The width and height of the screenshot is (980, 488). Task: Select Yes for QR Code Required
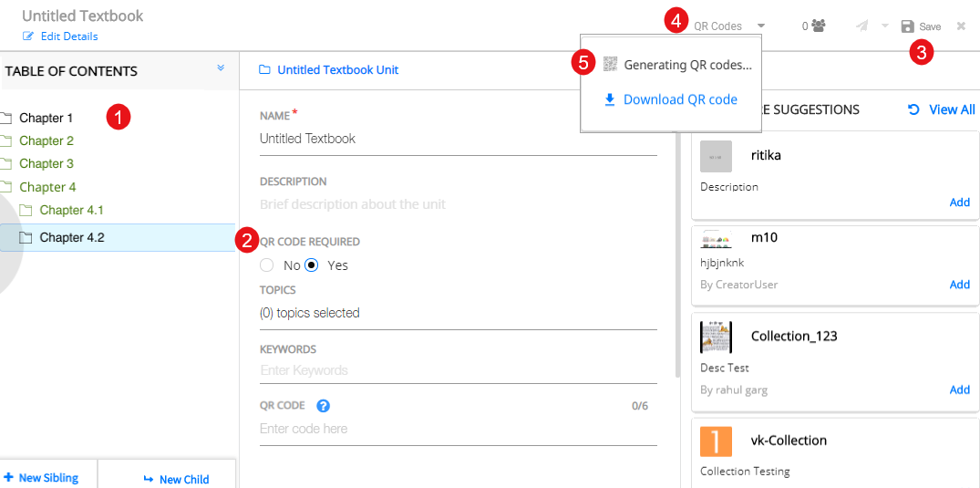pos(312,265)
